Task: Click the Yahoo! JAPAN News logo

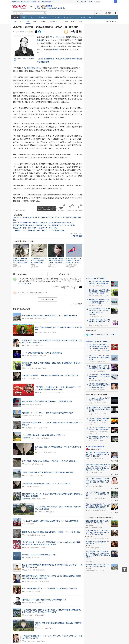Action: pyautogui.click(x=23, y=7)
